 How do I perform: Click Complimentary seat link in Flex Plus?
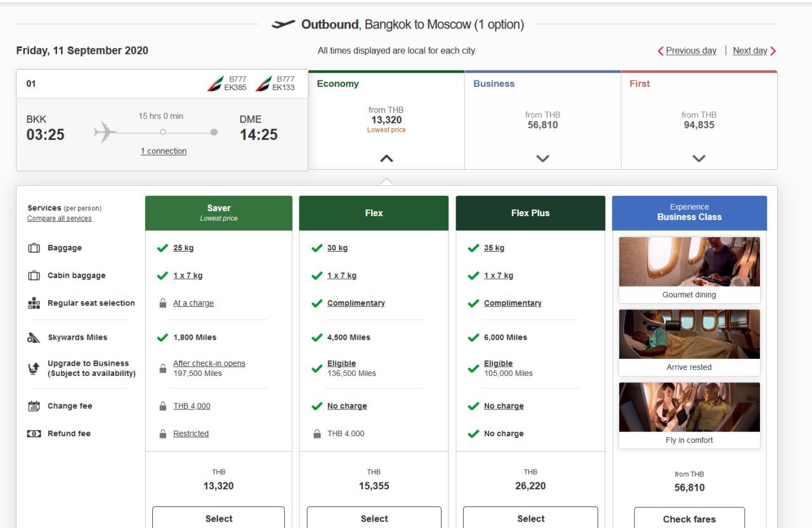513,303
